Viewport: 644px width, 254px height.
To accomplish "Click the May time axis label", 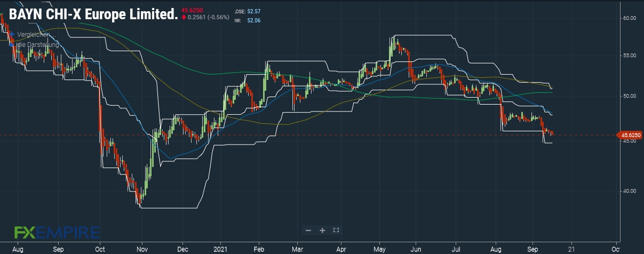I will coord(380,249).
